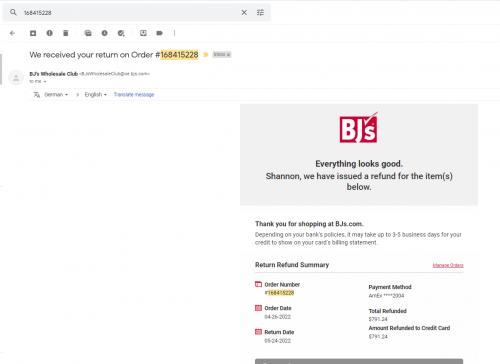Open the English target language dropdown
The height and width of the screenshot is (364, 500).
coord(96,95)
